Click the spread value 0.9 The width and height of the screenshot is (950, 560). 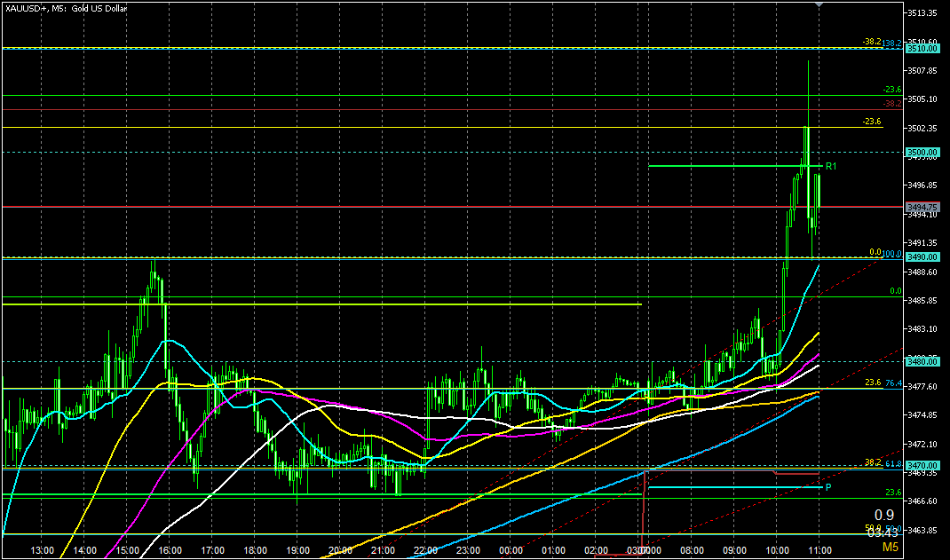coord(884,516)
